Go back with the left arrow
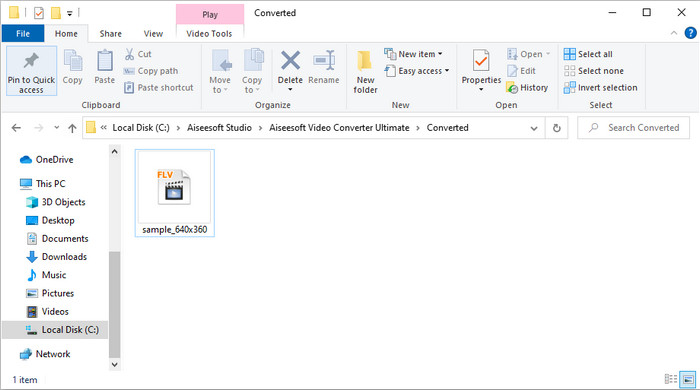This screenshot has height=390, width=700. click(x=17, y=128)
